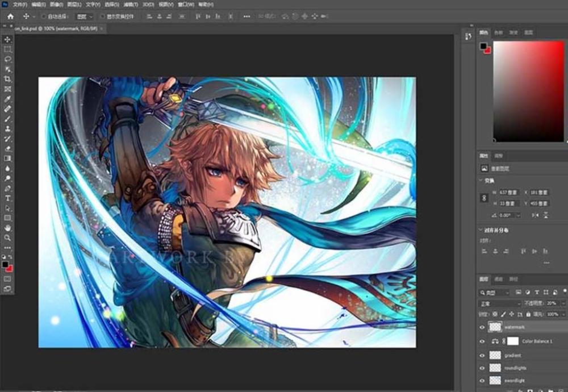Image resolution: width=568 pixels, height=392 pixels.
Task: Click the width input field in Transform
Action: (x=508, y=193)
